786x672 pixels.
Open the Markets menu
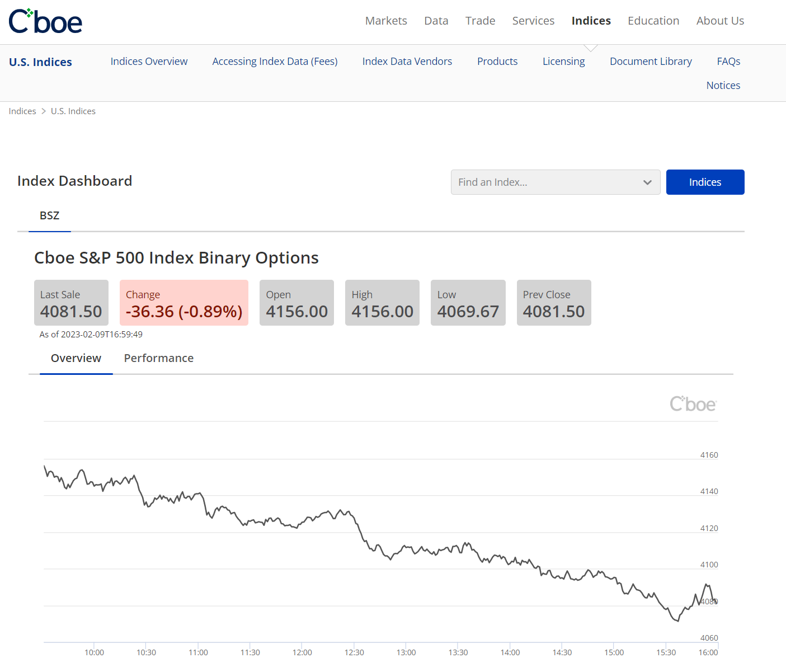[386, 21]
